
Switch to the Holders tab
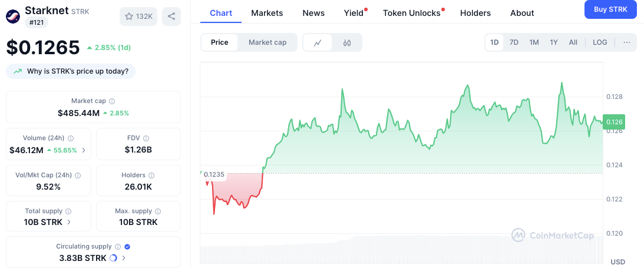tap(475, 13)
